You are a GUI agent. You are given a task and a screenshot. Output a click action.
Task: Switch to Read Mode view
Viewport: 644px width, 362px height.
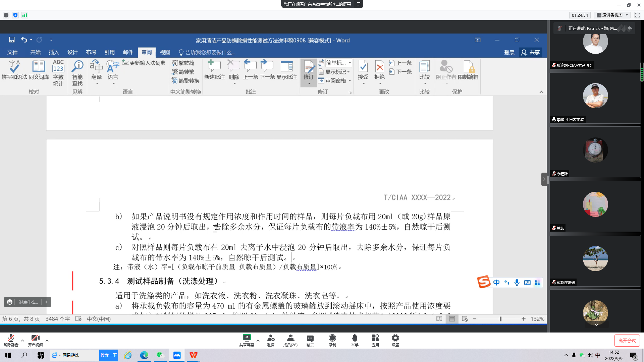tap(439, 319)
